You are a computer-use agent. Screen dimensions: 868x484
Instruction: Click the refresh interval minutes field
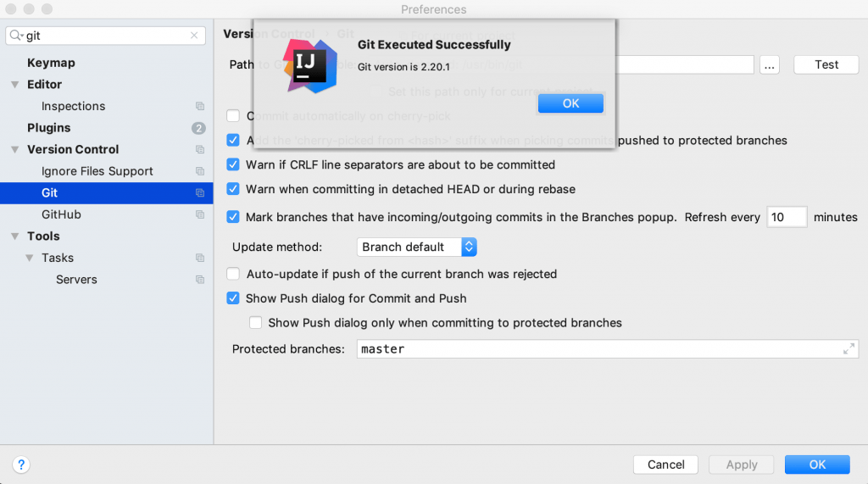(x=787, y=218)
